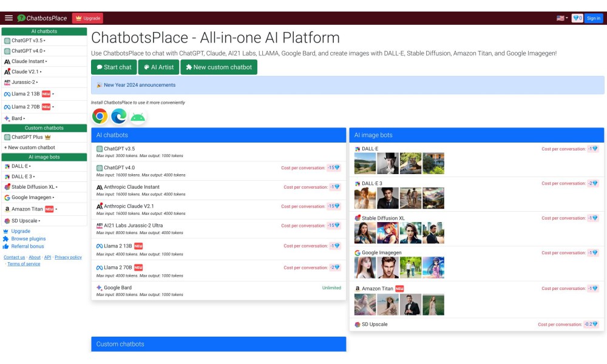The image size is (607, 364).
Task: Click the AI chatbots panel header
Action: pyautogui.click(x=219, y=135)
